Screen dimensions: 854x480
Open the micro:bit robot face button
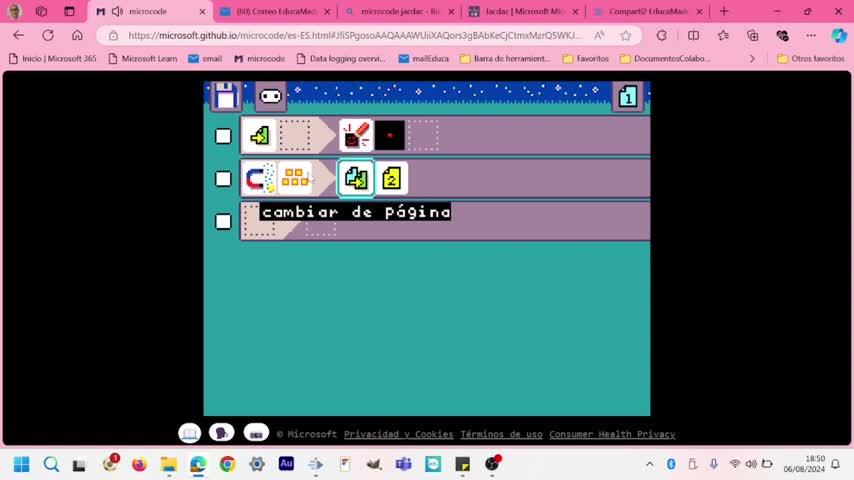click(x=271, y=96)
